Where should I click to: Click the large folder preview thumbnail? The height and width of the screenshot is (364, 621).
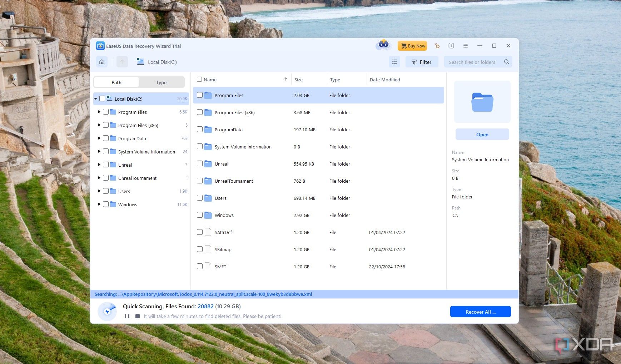point(482,102)
